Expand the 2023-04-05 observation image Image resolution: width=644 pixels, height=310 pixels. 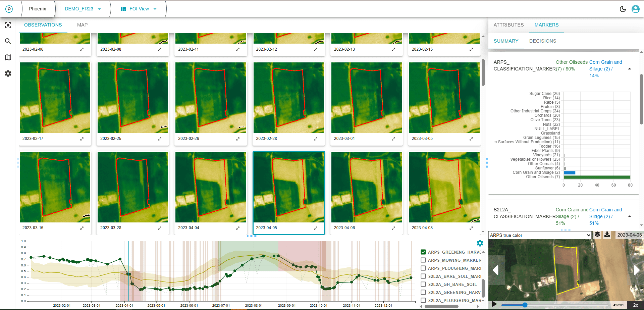pyautogui.click(x=315, y=228)
